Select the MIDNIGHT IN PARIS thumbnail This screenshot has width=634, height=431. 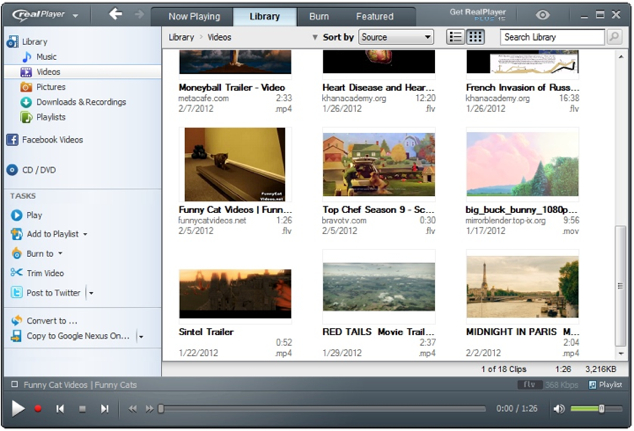(x=522, y=287)
